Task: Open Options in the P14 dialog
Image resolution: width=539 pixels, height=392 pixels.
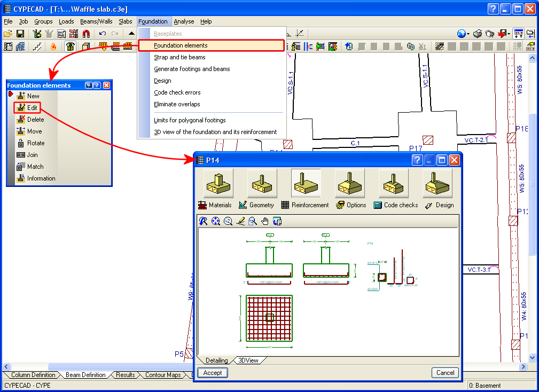Action: [351, 205]
